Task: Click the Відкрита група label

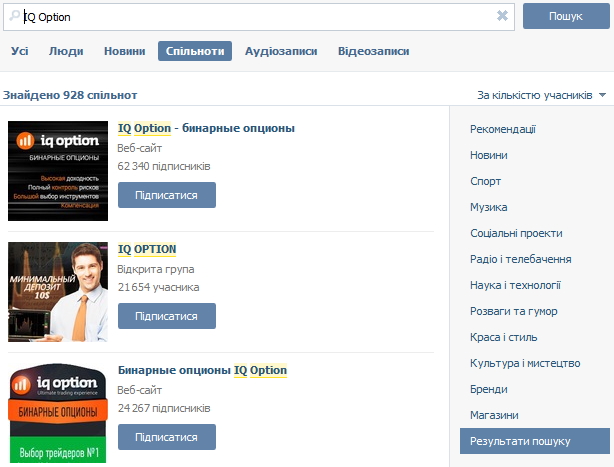Action: coord(156,269)
